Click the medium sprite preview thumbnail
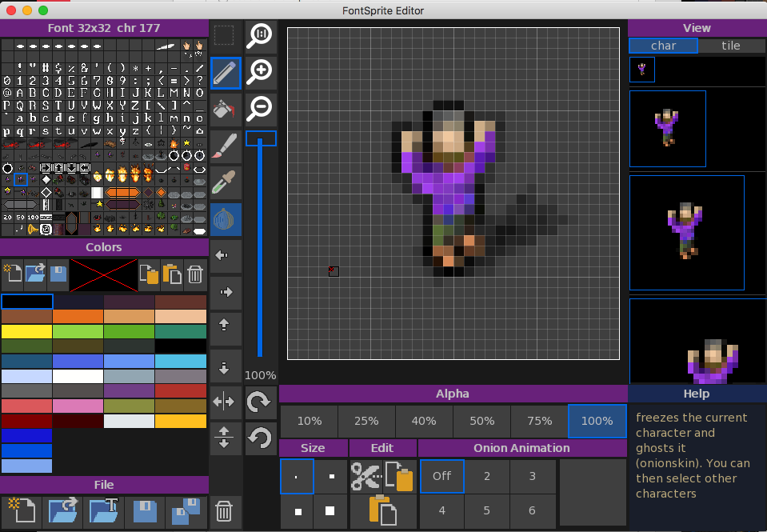 coord(667,129)
